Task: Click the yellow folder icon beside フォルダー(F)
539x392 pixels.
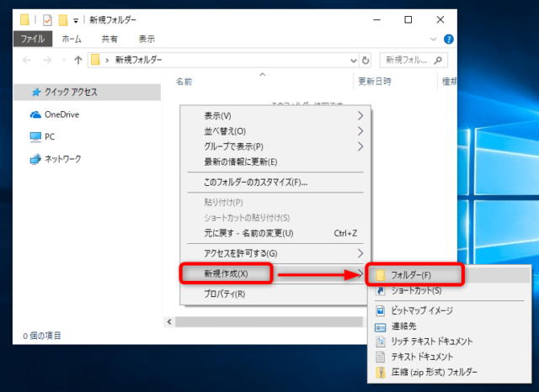Action: pos(380,275)
